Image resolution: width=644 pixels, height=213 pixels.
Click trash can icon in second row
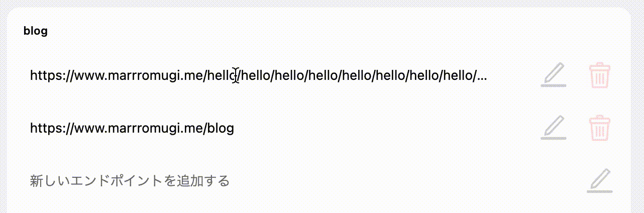(x=600, y=128)
